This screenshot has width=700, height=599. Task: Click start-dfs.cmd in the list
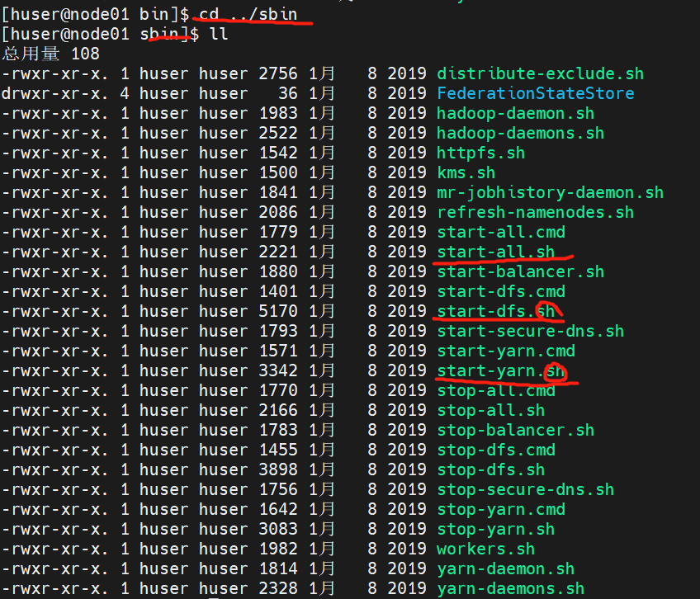point(501,291)
